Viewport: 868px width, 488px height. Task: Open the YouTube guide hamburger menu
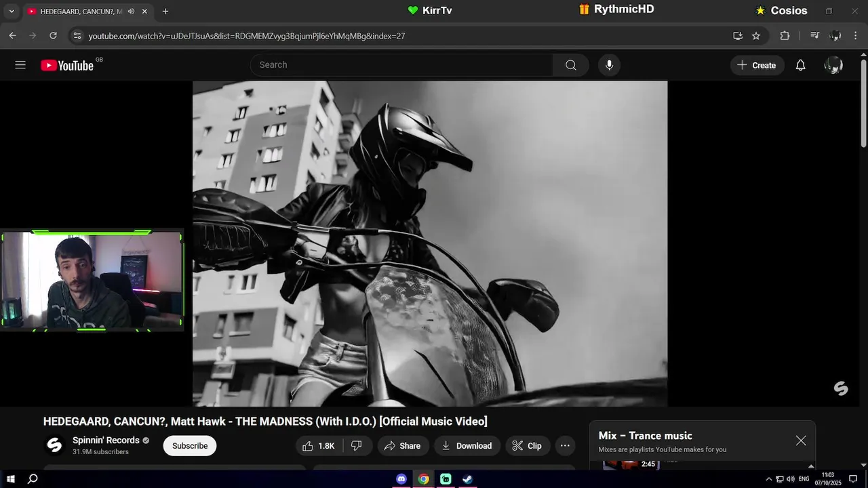[20, 65]
